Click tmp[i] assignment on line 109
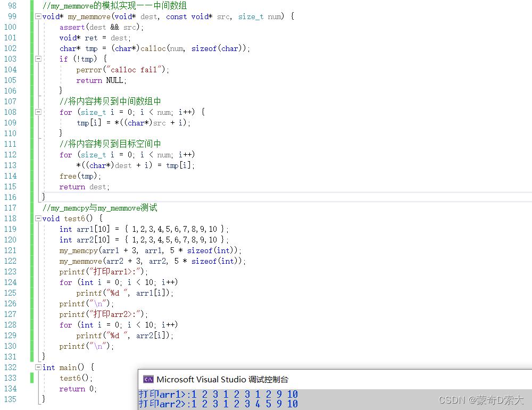532x410 pixels. click(134, 123)
